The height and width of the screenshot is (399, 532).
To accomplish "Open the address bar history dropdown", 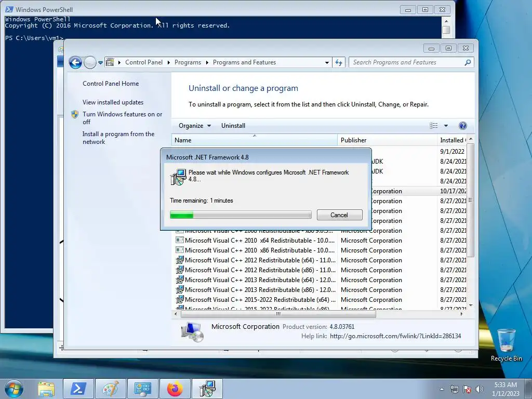I will [327, 62].
